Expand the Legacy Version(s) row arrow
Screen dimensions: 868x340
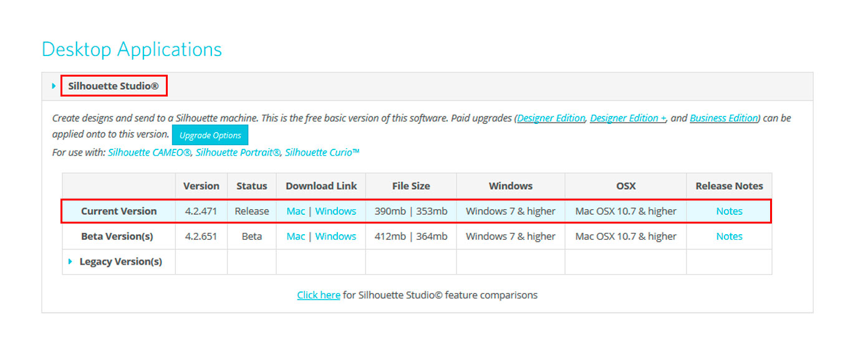pyautogui.click(x=70, y=262)
